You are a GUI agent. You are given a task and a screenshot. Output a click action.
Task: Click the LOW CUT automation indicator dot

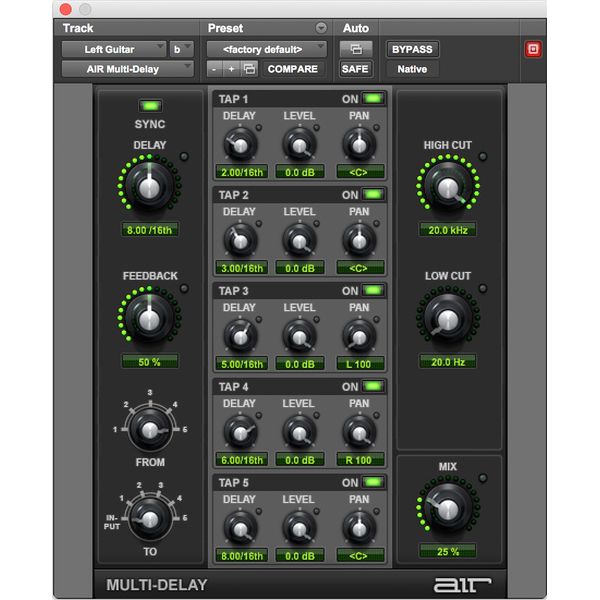[x=483, y=288]
